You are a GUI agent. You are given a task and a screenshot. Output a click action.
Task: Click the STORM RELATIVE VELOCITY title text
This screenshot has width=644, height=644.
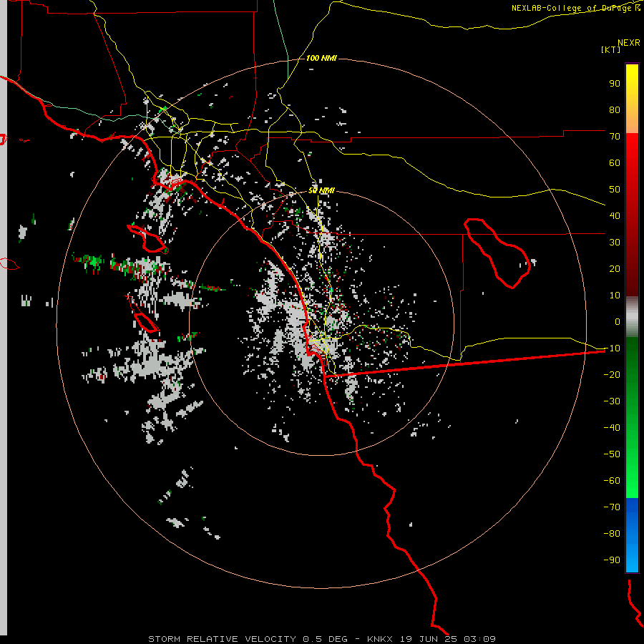223,639
